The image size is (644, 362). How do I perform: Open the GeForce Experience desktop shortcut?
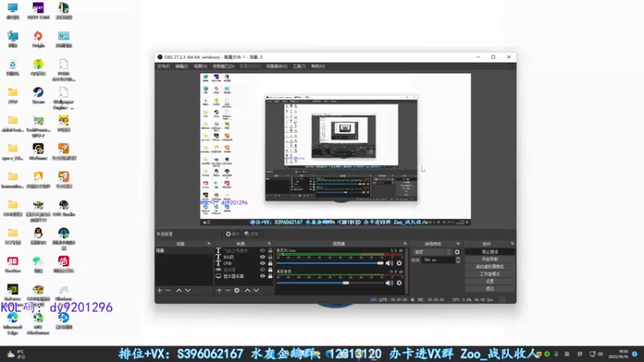[13, 292]
